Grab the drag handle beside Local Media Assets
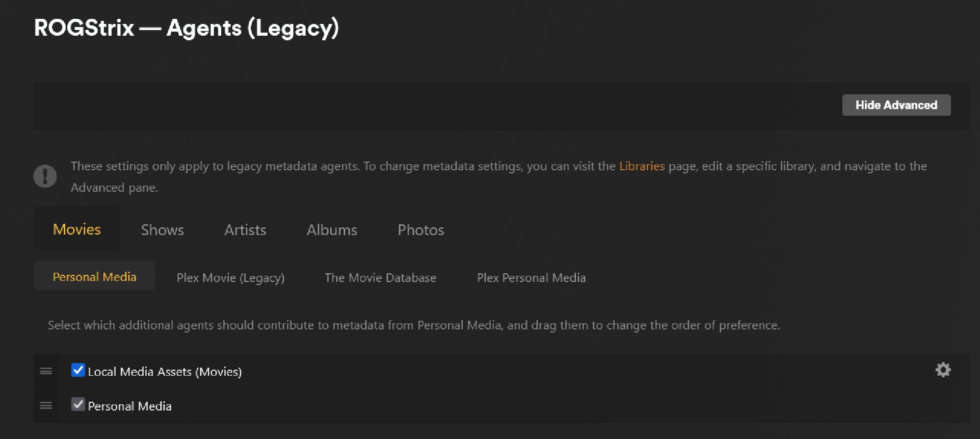980x439 pixels. [46, 371]
